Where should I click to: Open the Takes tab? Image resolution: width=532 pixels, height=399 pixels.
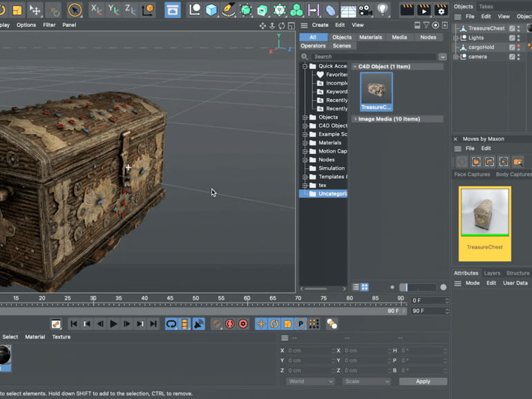pos(486,6)
